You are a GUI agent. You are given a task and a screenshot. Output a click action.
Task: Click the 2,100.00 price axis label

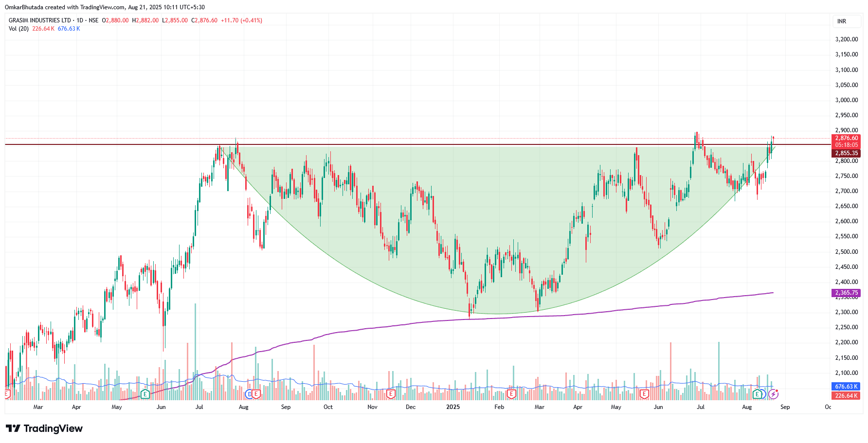(x=847, y=373)
